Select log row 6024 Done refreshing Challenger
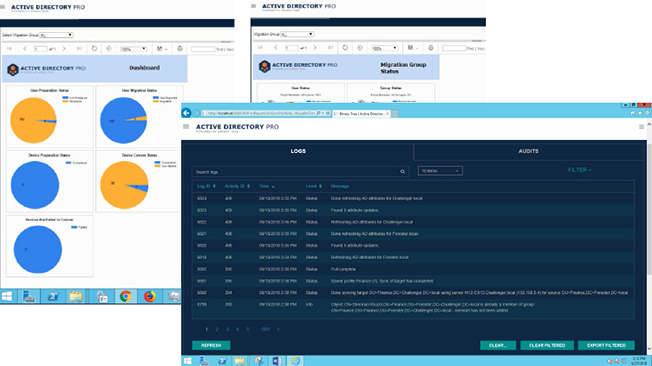 point(413,198)
